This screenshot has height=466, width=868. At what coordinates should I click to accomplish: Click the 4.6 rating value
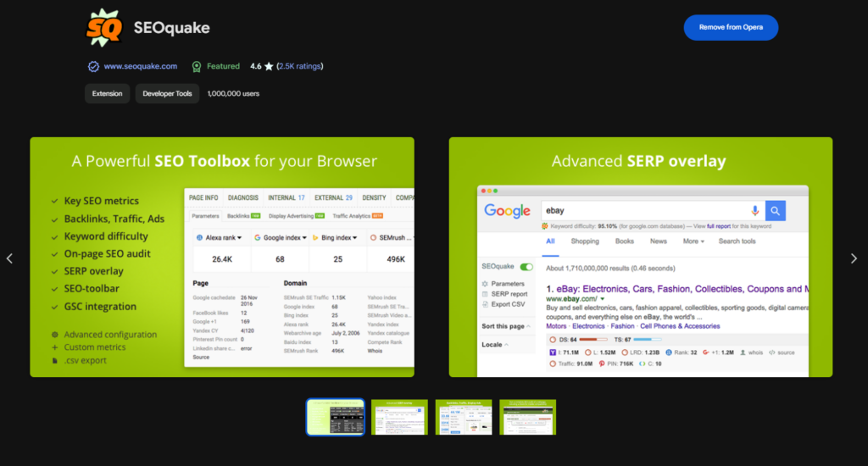click(x=255, y=66)
